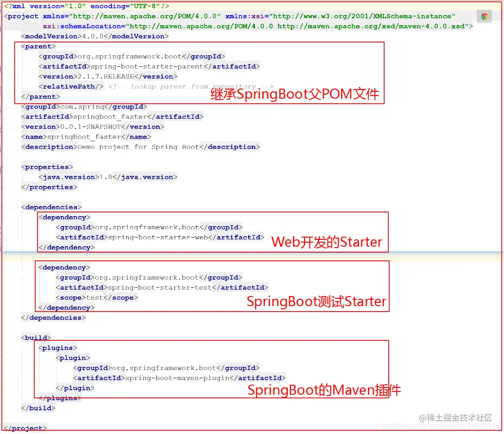Click the springboot_faster name element
The width and height of the screenshot is (504, 434).
pos(86,137)
